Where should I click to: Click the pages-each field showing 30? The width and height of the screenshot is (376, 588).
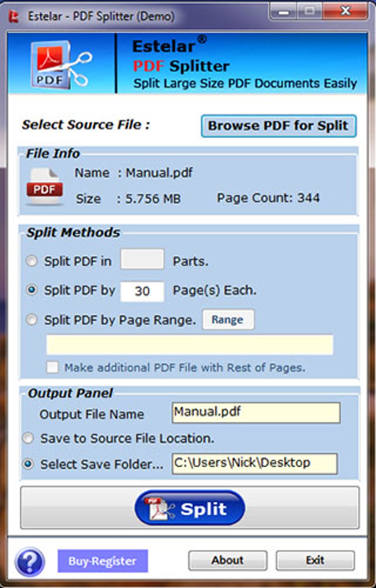click(x=142, y=291)
